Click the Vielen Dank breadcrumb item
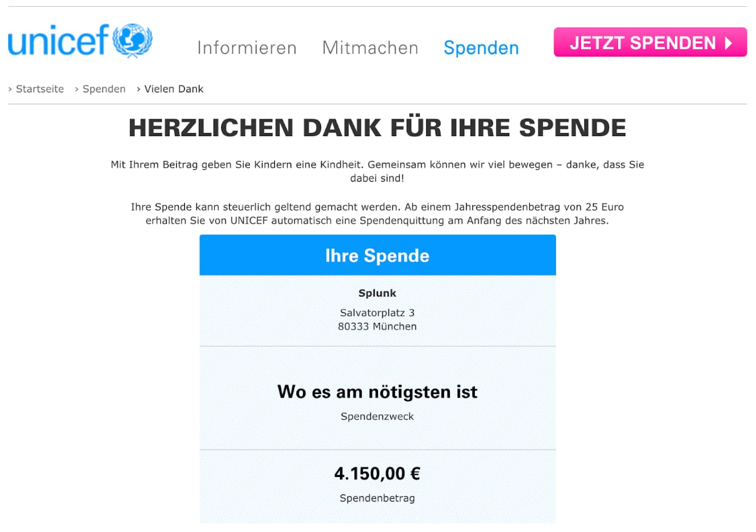Image resolution: width=756 pixels, height=532 pixels. click(x=174, y=89)
